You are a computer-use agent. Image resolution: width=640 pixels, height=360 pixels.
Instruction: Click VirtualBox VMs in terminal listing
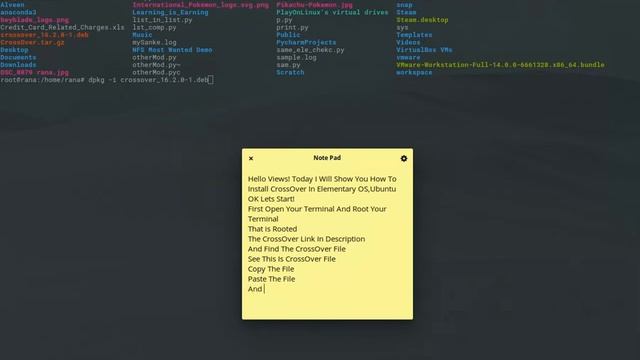[424, 50]
